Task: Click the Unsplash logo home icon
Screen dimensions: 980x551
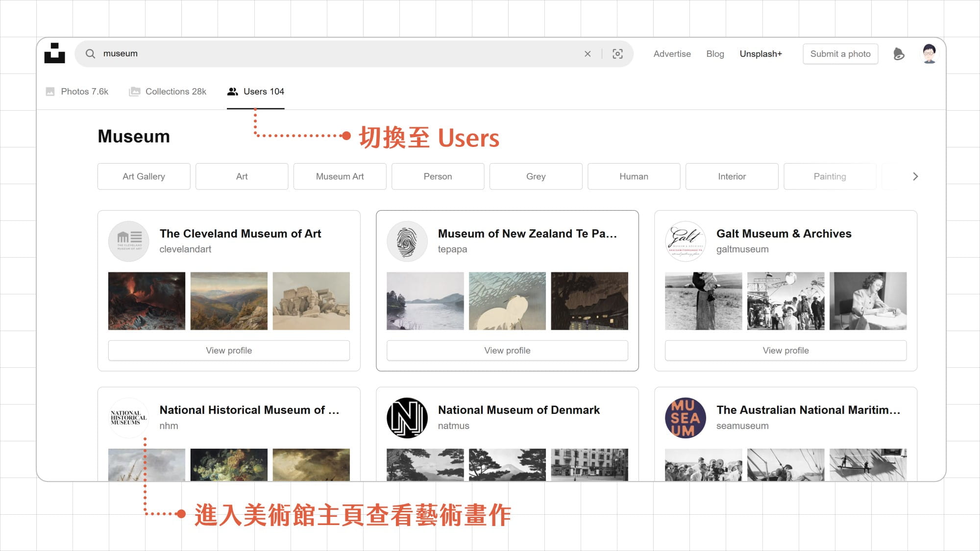Action: tap(54, 53)
